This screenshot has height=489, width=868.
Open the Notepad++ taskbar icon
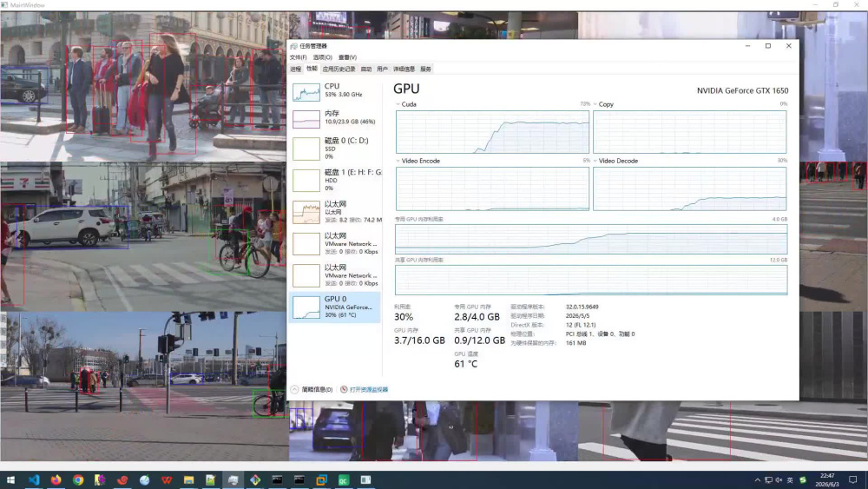point(211,479)
